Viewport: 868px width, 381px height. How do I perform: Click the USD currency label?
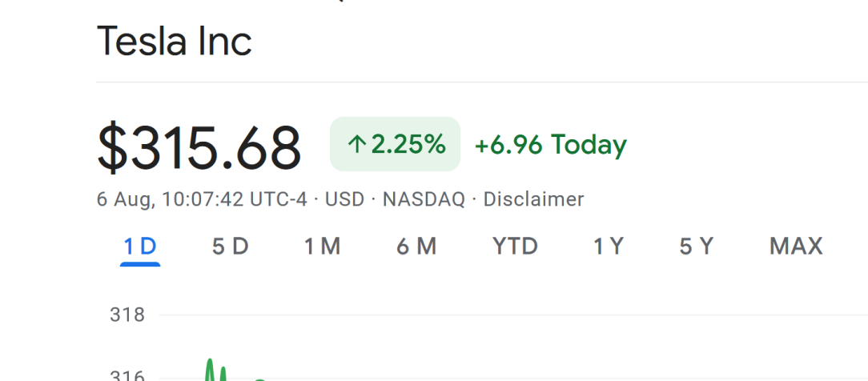[344, 199]
